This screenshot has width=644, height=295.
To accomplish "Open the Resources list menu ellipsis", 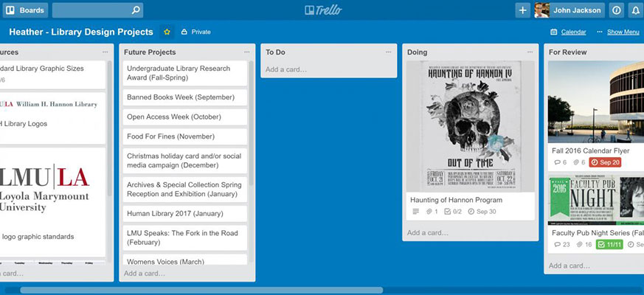I will point(105,52).
